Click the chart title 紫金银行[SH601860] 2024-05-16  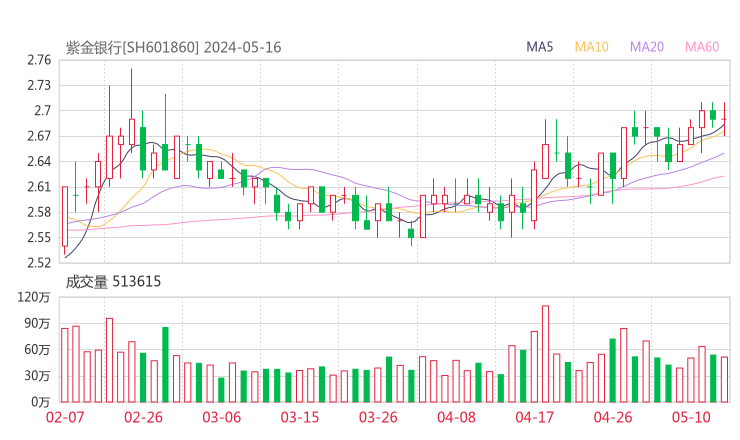coord(173,47)
